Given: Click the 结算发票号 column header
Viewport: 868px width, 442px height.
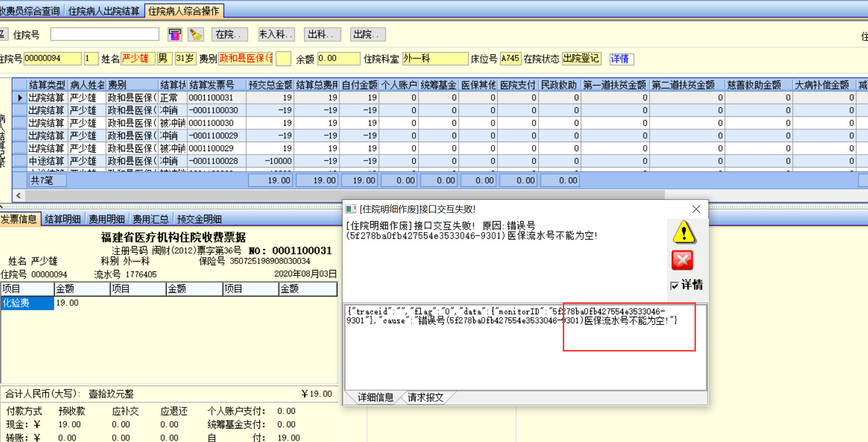Looking at the screenshot, I should click(x=217, y=85).
